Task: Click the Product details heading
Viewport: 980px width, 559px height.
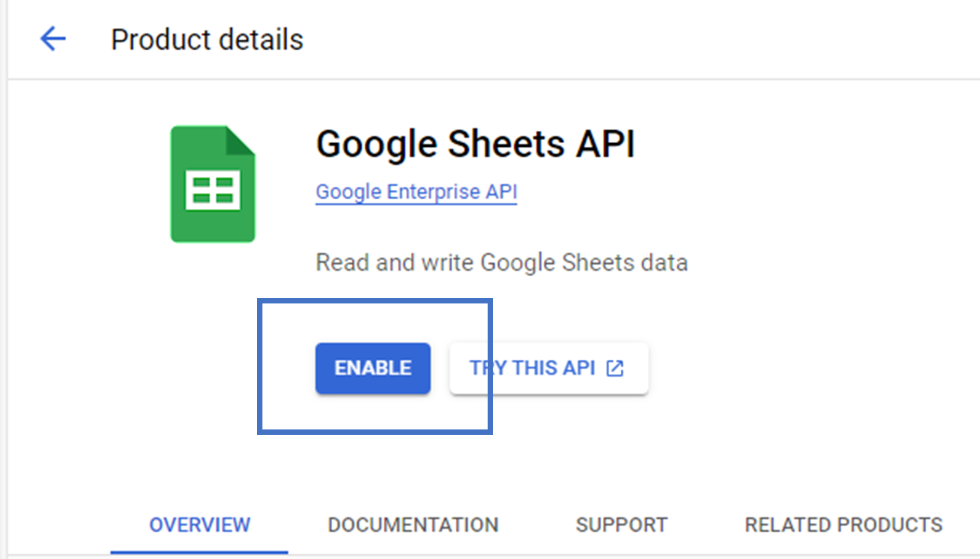Action: [207, 38]
